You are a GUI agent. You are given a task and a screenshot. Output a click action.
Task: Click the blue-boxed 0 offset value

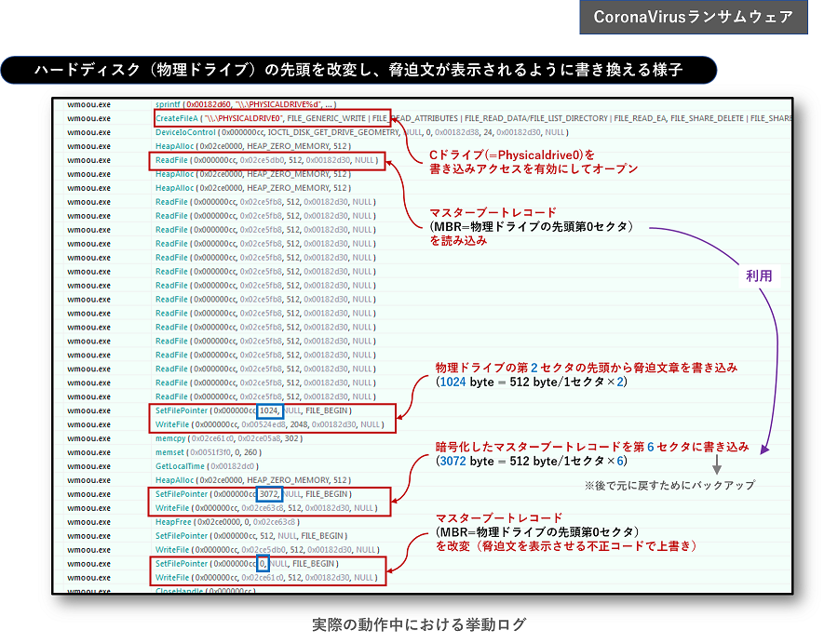263,564
